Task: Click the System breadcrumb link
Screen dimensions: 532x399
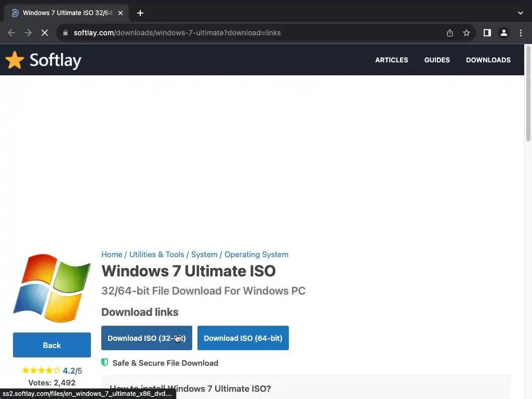Action: pos(204,255)
